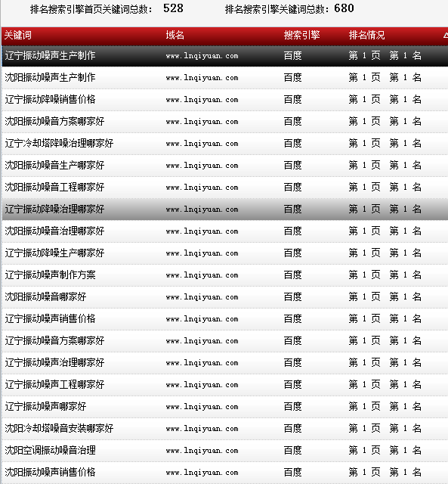The image size is (448, 484).
Task: Select keyword 沈阳空调振动噪音治理
Action: coord(51,450)
